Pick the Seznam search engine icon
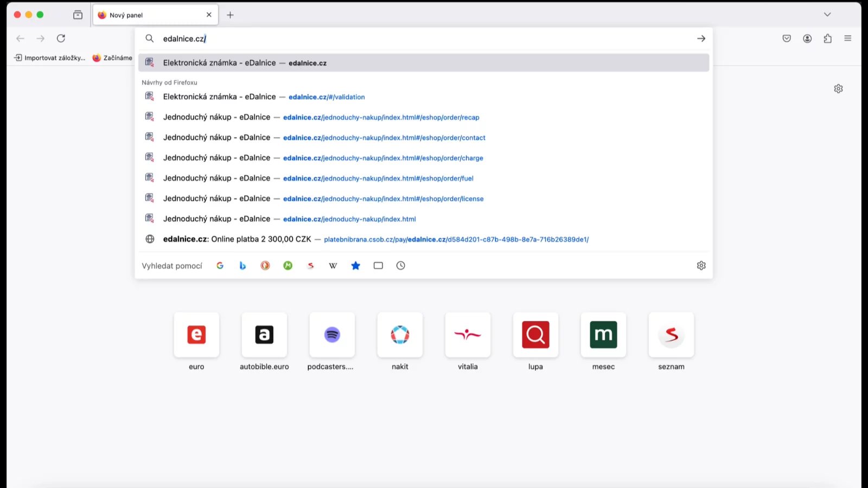 pos(311,266)
